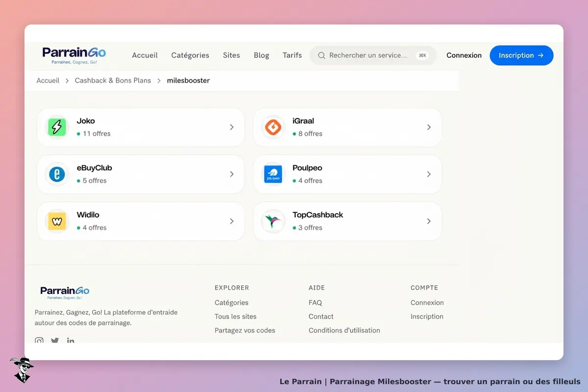
Task: Open Tarifs in the navigation bar
Action: point(292,55)
